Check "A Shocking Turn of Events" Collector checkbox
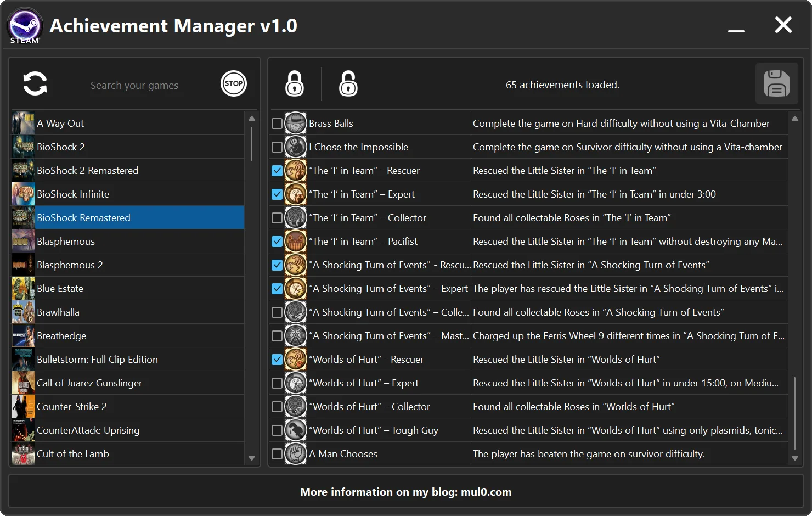Viewport: 812px width, 516px height. [277, 312]
